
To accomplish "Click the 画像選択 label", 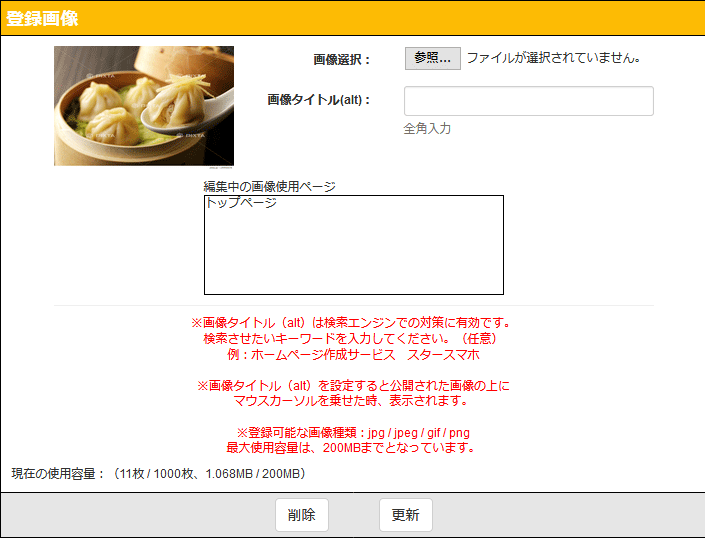I will [x=341, y=59].
